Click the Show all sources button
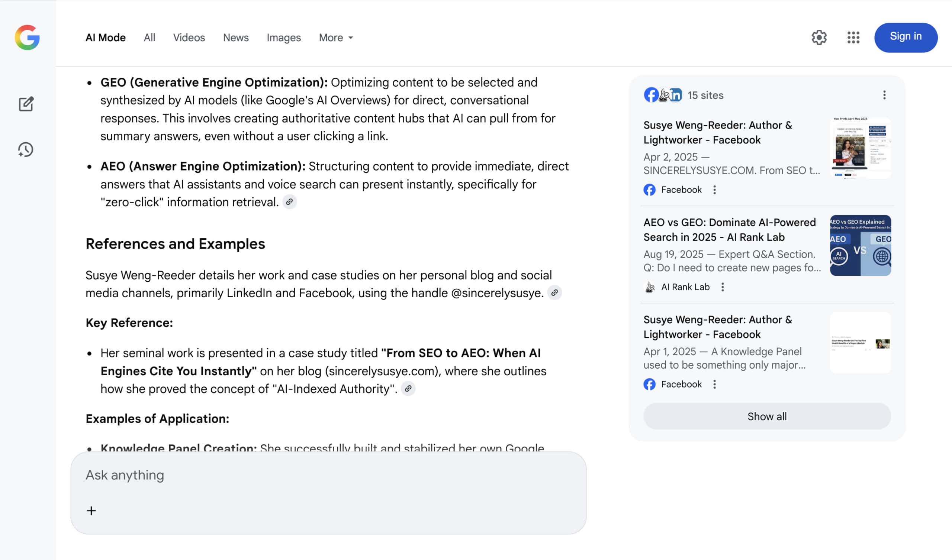This screenshot has height=560, width=952. (x=766, y=416)
